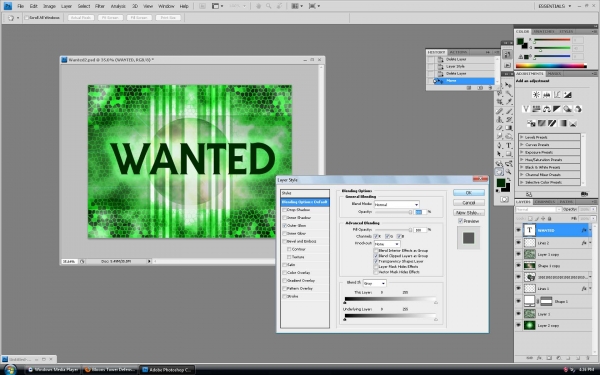Add a Selective Color adjustment
600x375 pixels.
click(573, 123)
